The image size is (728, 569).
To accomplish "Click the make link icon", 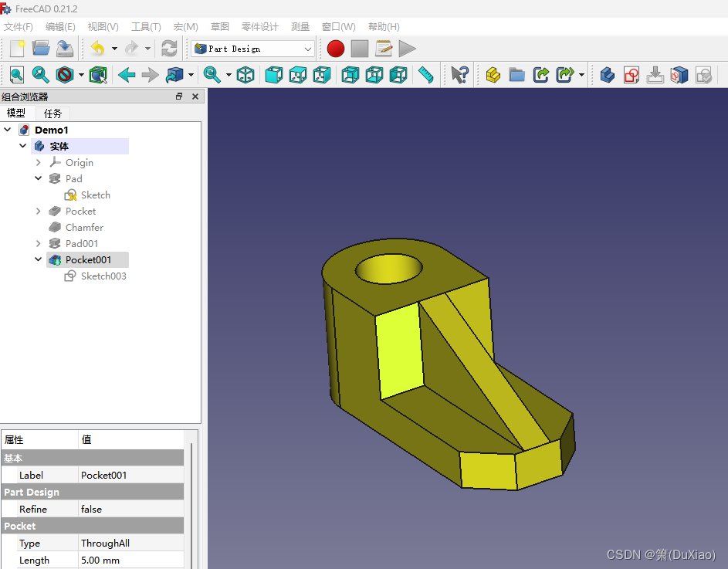I will (x=541, y=75).
